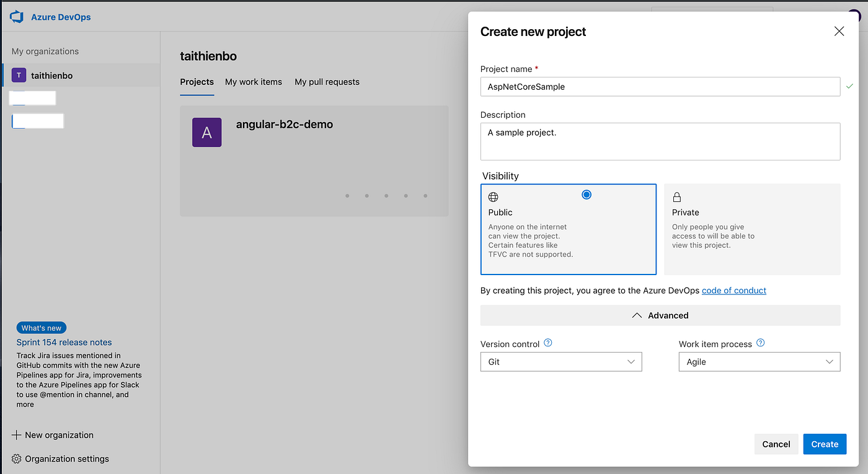Choose the Private visibility option card
Viewport: 868px width, 474px height.
pos(752,229)
